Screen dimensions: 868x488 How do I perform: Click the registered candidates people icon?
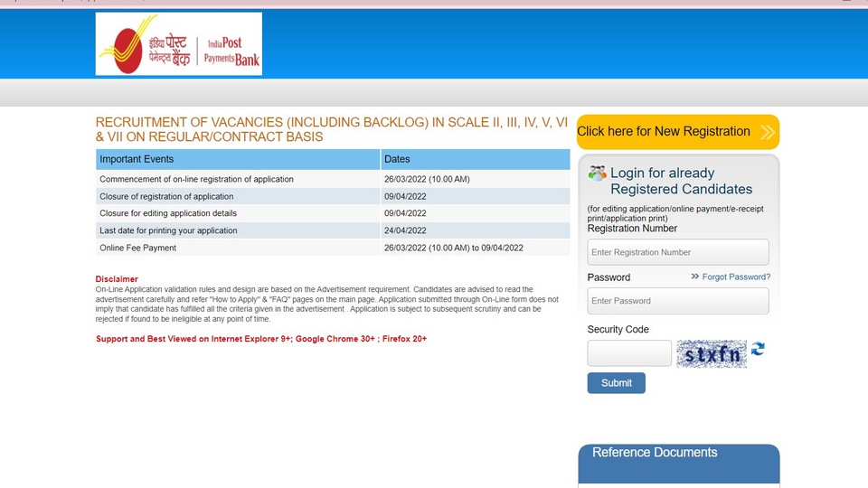click(597, 174)
